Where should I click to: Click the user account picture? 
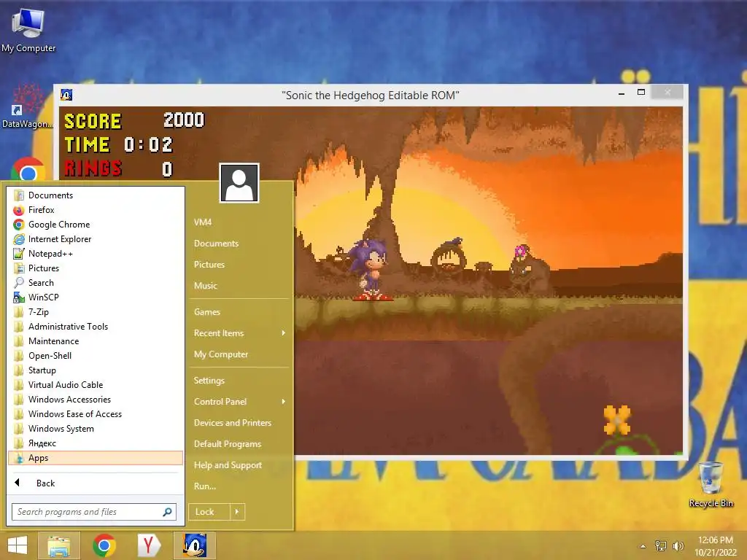(239, 183)
